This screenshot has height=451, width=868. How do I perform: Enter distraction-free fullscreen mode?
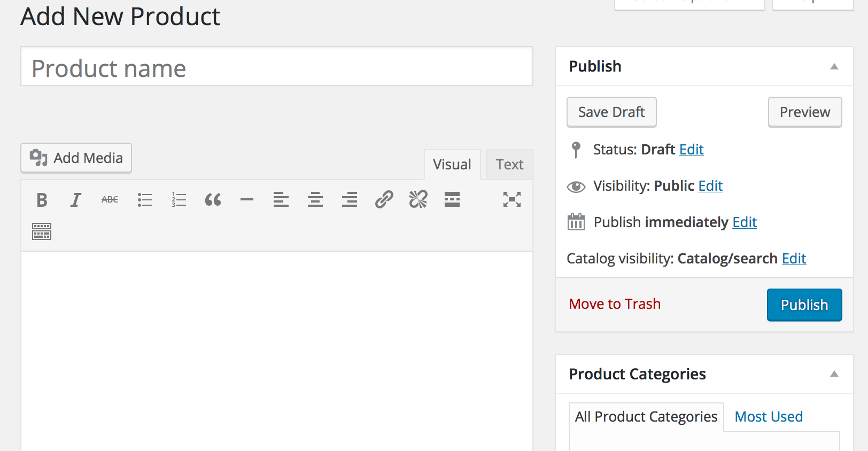[x=511, y=200]
